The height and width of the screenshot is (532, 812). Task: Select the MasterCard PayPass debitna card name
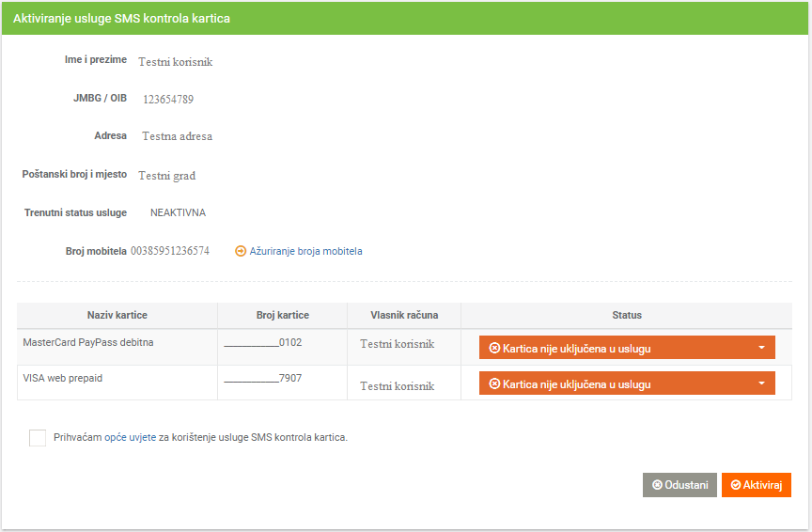88,343
